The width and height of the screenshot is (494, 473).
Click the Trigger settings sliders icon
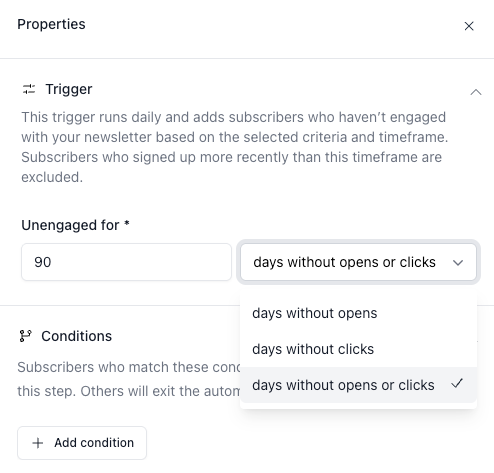pyautogui.click(x=29, y=89)
